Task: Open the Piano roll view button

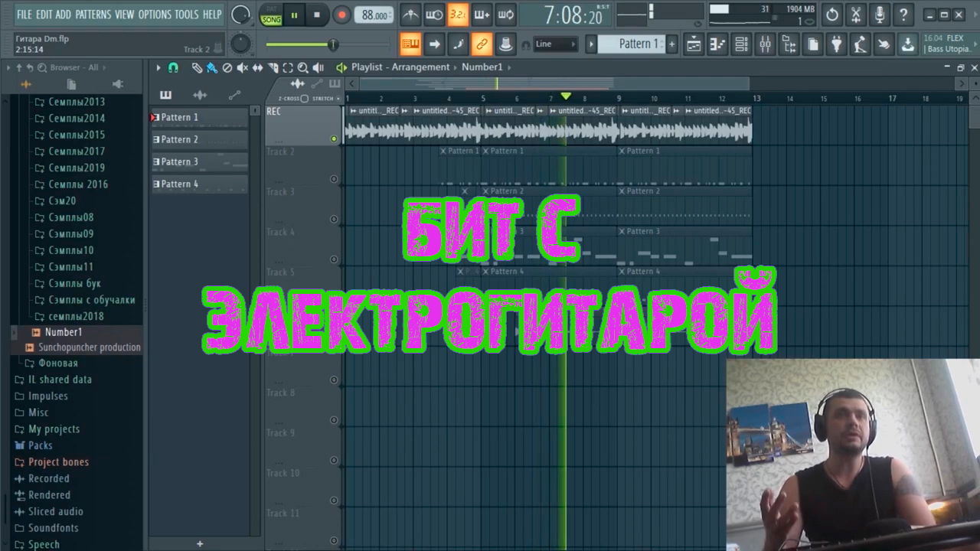Action: point(717,44)
